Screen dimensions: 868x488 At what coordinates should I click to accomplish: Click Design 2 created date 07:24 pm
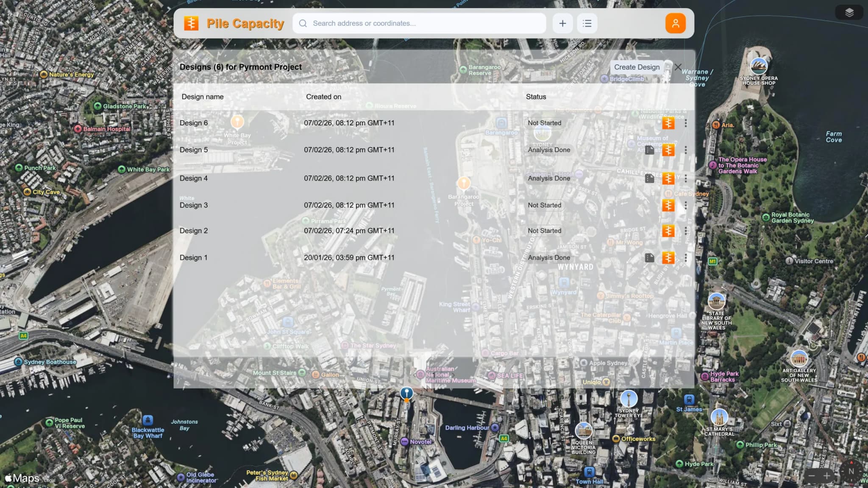349,230
